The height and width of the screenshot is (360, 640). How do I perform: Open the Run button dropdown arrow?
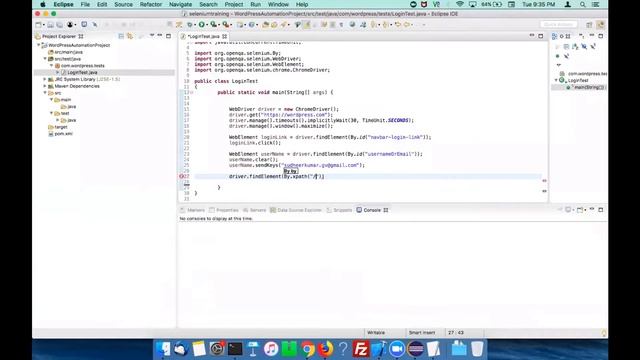point(207,25)
